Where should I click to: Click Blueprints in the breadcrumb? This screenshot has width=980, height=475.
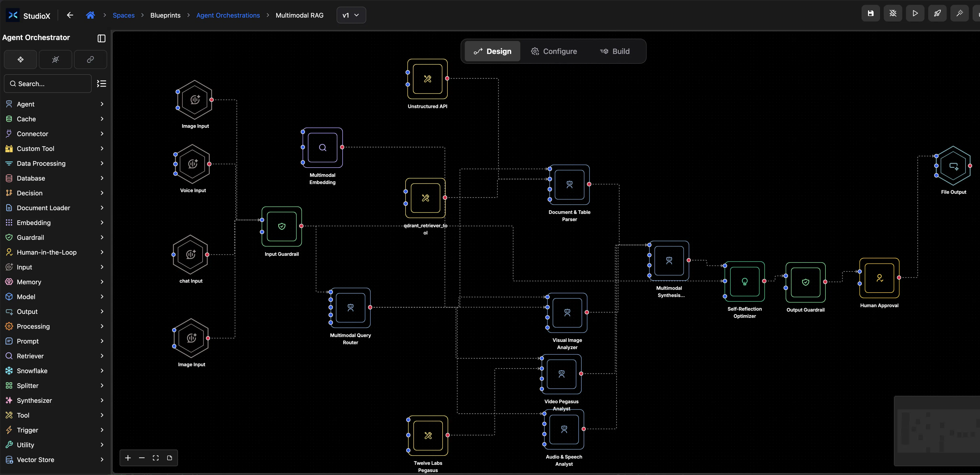pyautogui.click(x=166, y=15)
